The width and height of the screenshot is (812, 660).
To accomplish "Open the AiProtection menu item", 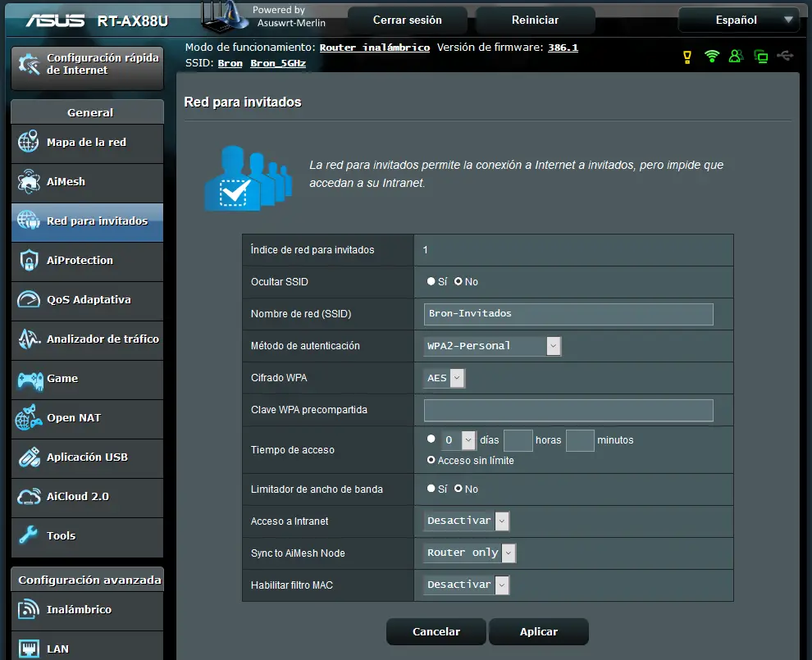I will [87, 261].
